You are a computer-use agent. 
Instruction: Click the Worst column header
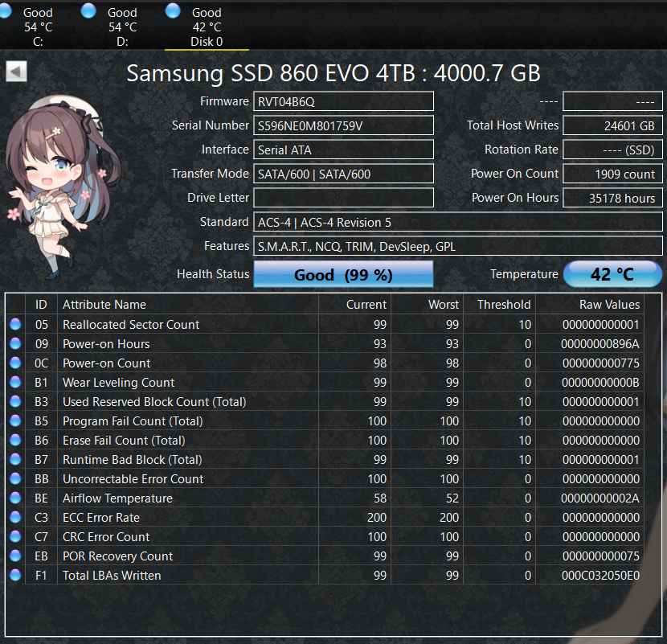click(427, 305)
